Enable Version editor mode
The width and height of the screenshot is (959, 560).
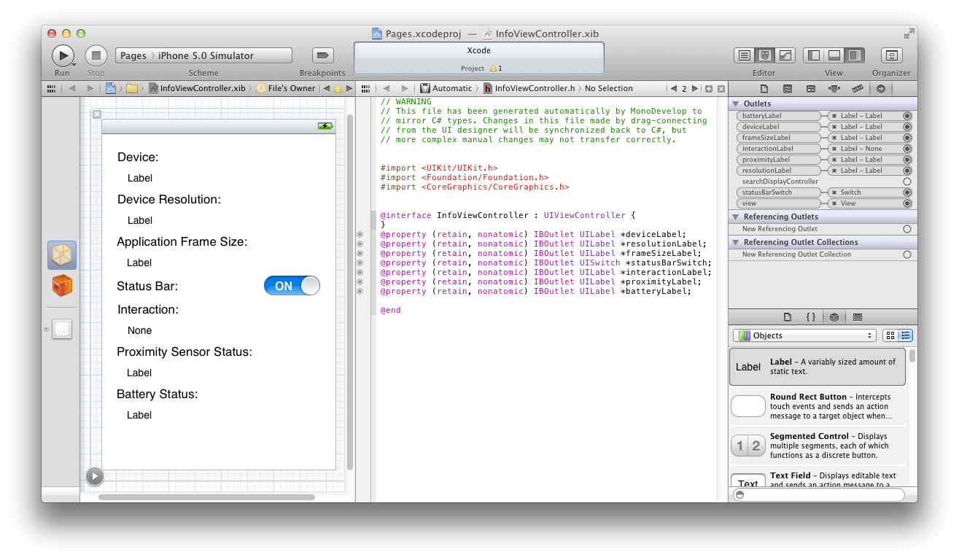click(783, 55)
